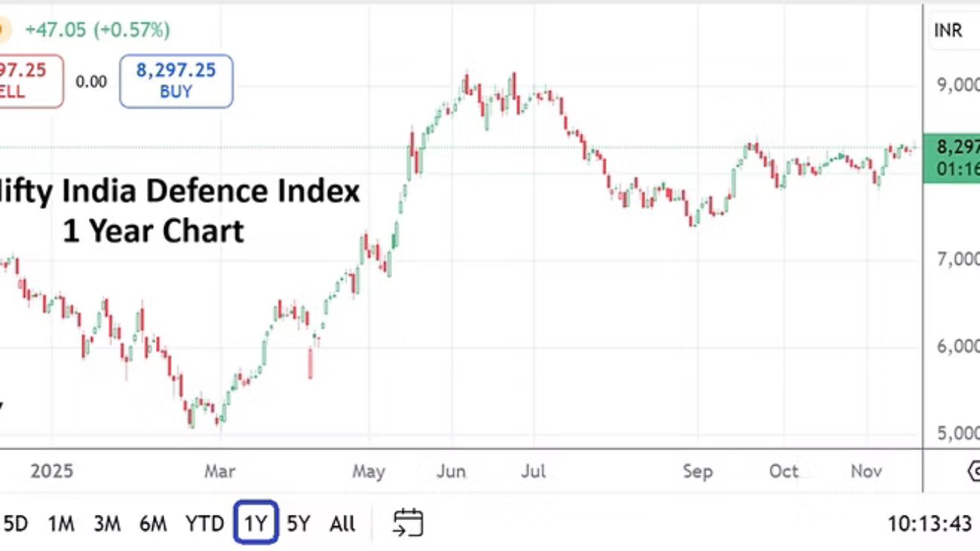980x551 pixels.
Task: Switch to the 1M range
Action: pos(61,523)
